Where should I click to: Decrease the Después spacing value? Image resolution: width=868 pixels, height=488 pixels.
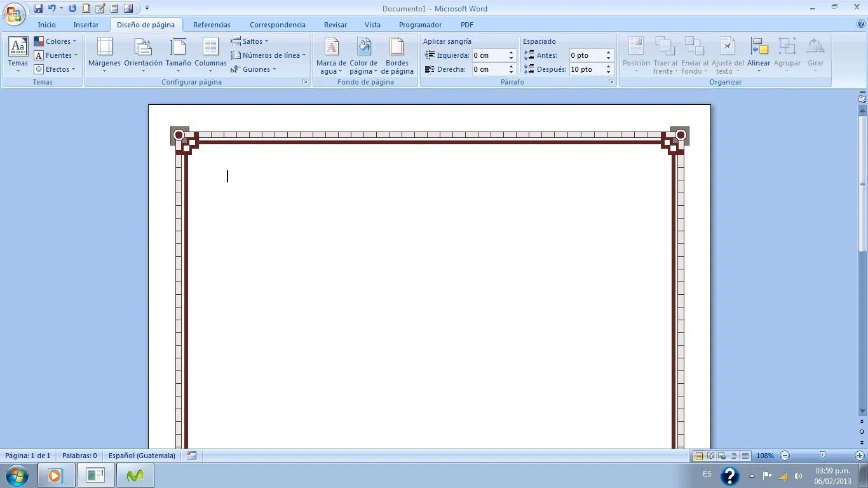click(608, 72)
